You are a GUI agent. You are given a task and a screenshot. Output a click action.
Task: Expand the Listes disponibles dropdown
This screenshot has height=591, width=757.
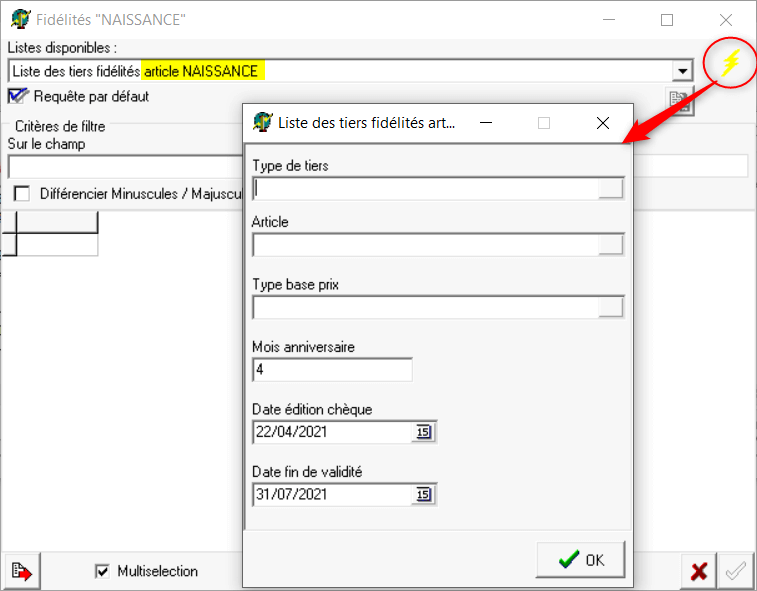click(x=682, y=71)
